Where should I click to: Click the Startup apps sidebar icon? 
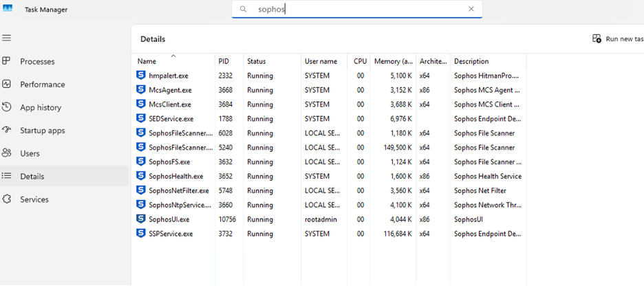pyautogui.click(x=6, y=130)
